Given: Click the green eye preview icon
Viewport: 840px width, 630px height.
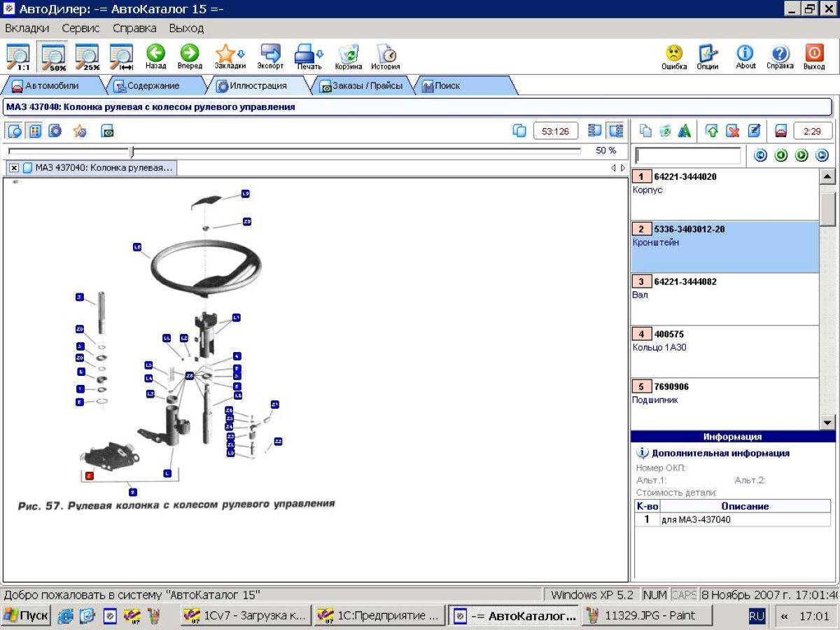Looking at the screenshot, I should (x=107, y=131).
